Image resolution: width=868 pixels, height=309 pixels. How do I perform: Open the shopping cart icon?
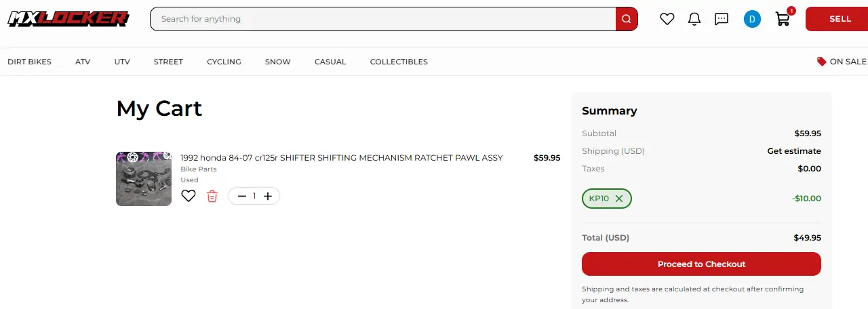click(x=783, y=19)
